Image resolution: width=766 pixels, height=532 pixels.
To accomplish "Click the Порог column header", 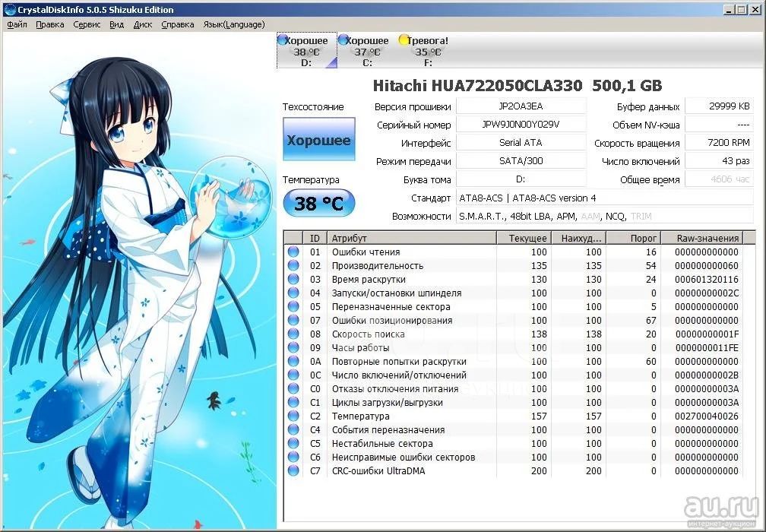I will coord(634,238).
